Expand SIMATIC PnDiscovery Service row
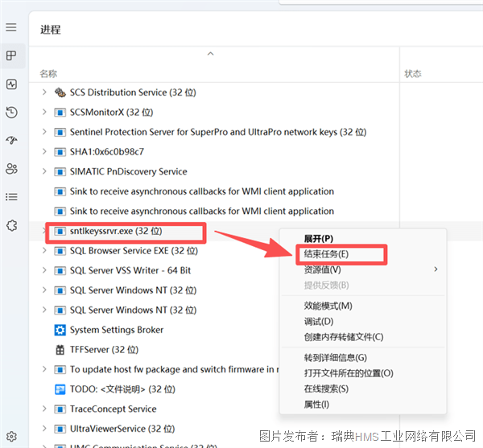The image size is (483, 448). tap(44, 171)
